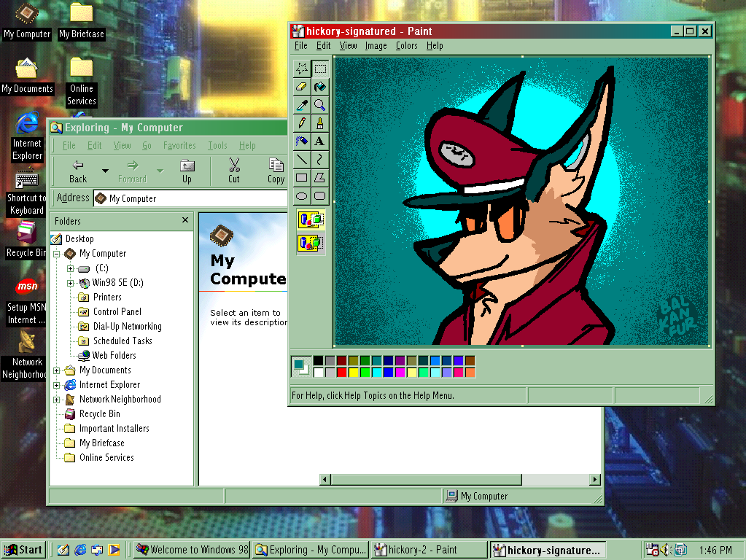Viewport: 746px width, 560px height.
Task: Select the Shortcut to Keyboard desktop icon
Action: pos(27,192)
